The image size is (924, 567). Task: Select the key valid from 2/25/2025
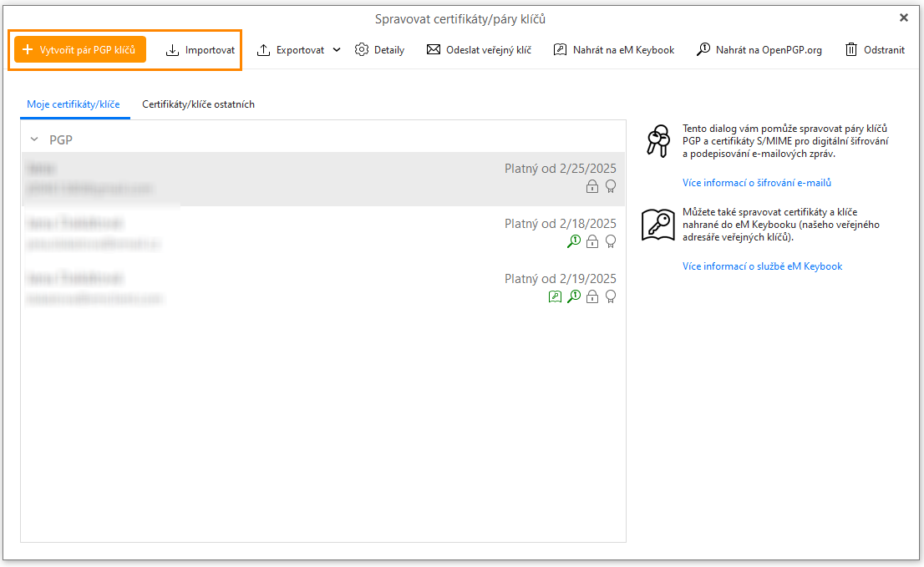click(322, 179)
